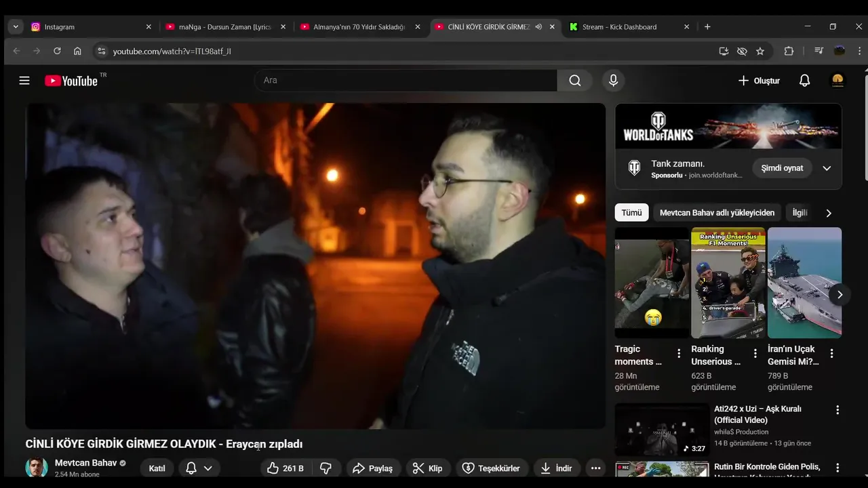
Task: Open the media control playlist icon
Action: [818, 51]
